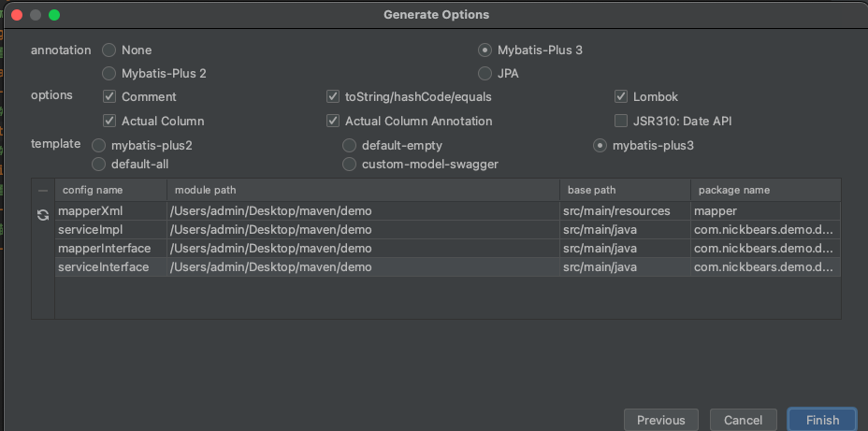Toggle the Comment checkbox
Viewport: 868px width, 431px height.
point(109,97)
